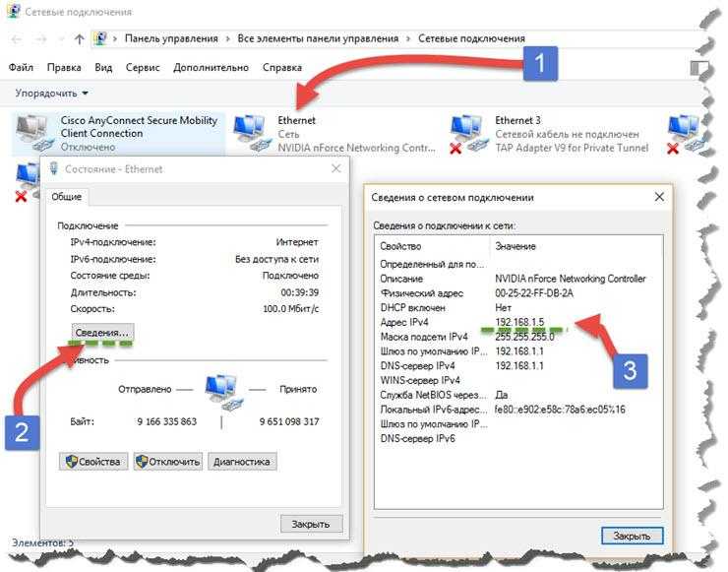Select the Ethernet network adapter icon
Image resolution: width=728 pixels, height=572 pixels.
[x=252, y=133]
